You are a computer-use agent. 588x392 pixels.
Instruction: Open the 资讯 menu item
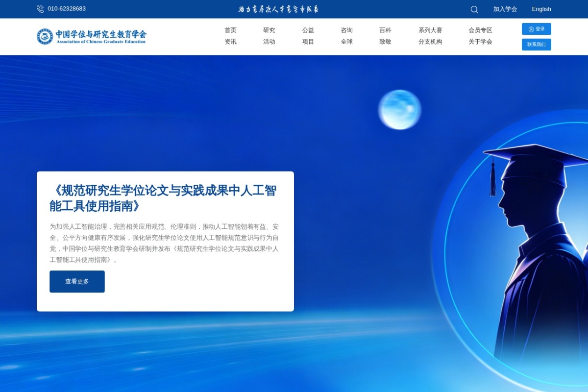230,42
